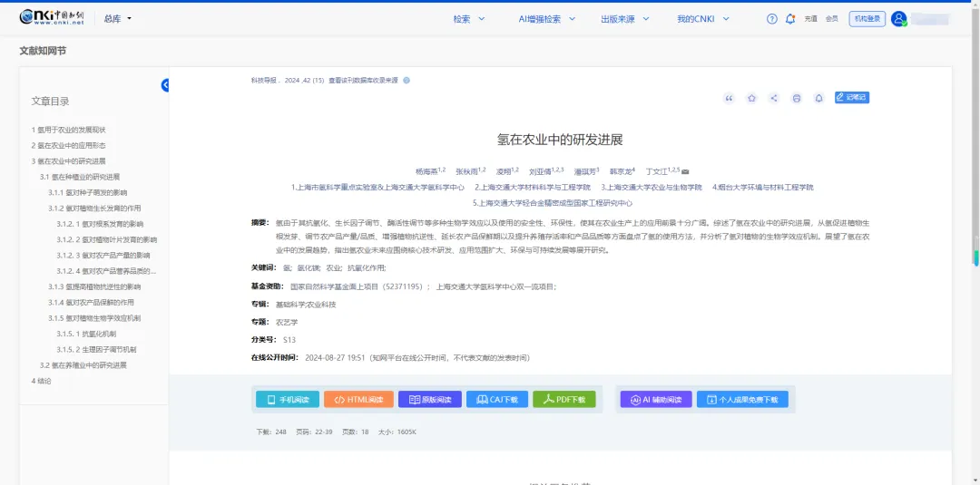Click the 机构登录 button
The height and width of the screenshot is (485, 980).
(x=867, y=19)
